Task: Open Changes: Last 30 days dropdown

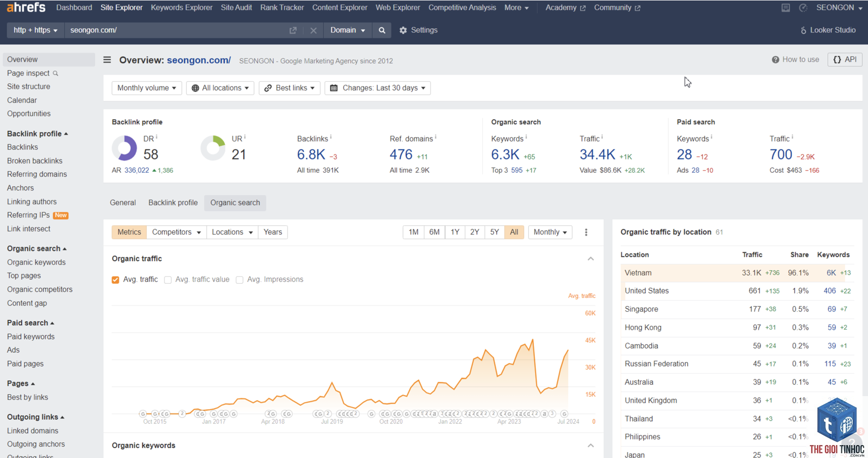Action: tap(378, 88)
